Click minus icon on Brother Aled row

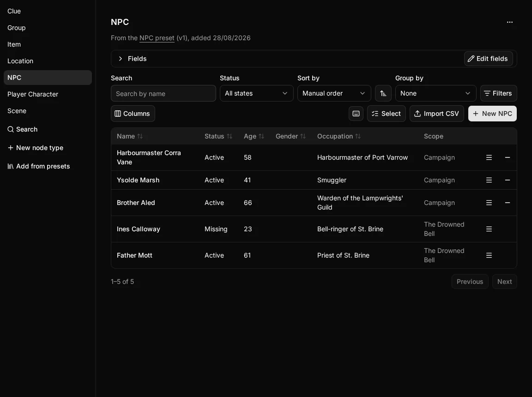pos(507,203)
